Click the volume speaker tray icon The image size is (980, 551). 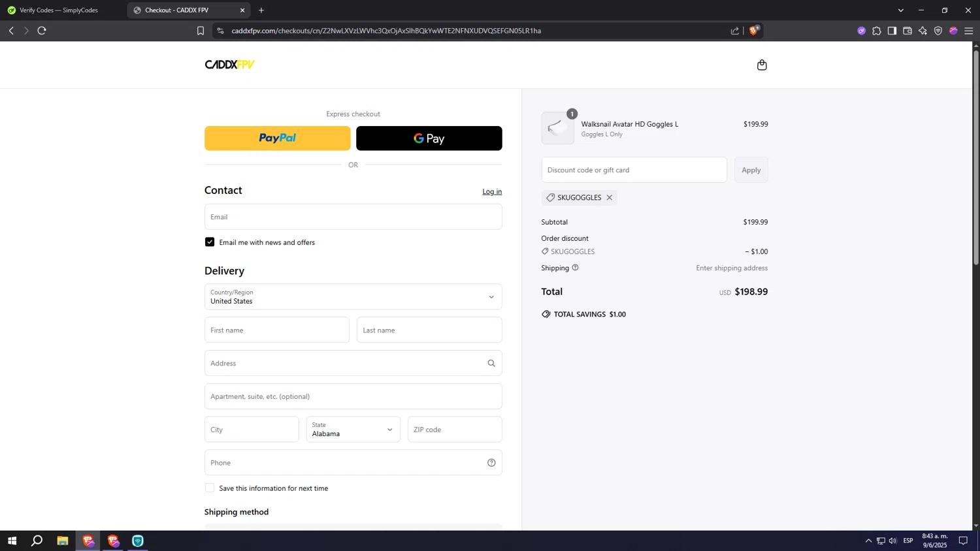[892, 541]
